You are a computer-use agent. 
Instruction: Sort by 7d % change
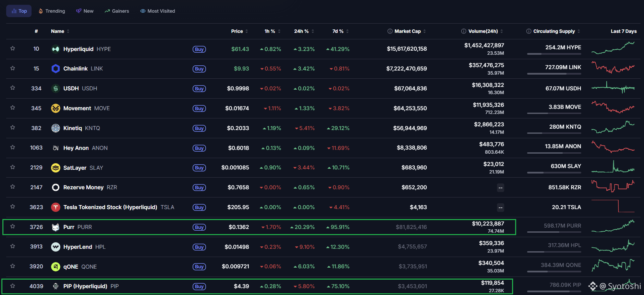coord(340,31)
